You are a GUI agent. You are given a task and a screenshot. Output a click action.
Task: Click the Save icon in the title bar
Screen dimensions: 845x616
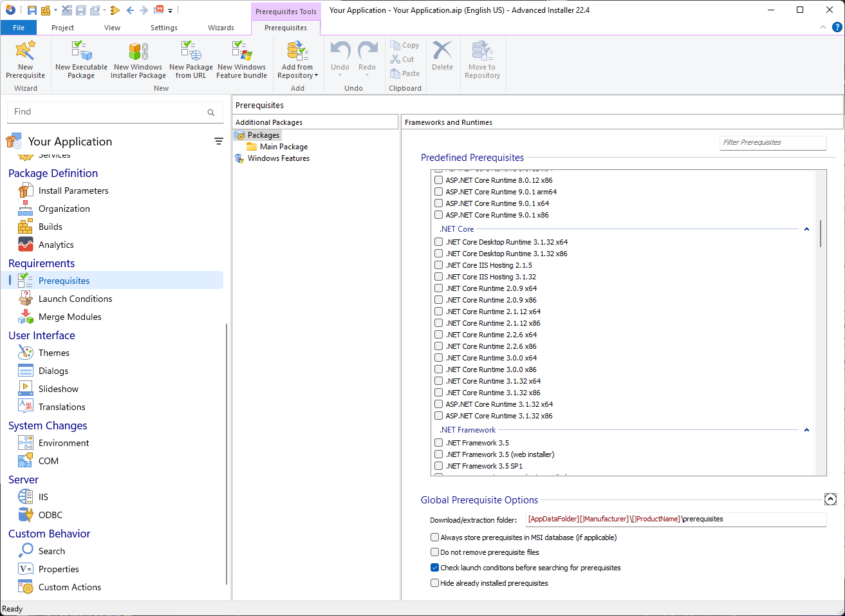(x=32, y=10)
